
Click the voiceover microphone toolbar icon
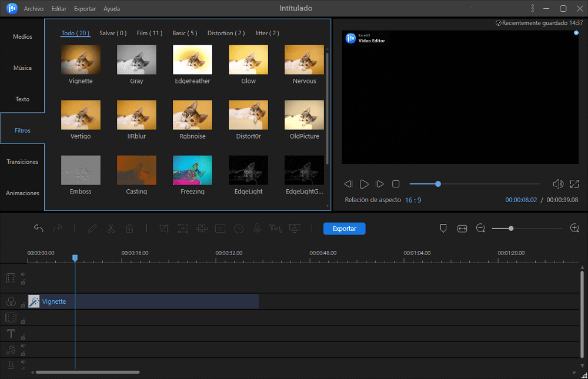coord(258,229)
